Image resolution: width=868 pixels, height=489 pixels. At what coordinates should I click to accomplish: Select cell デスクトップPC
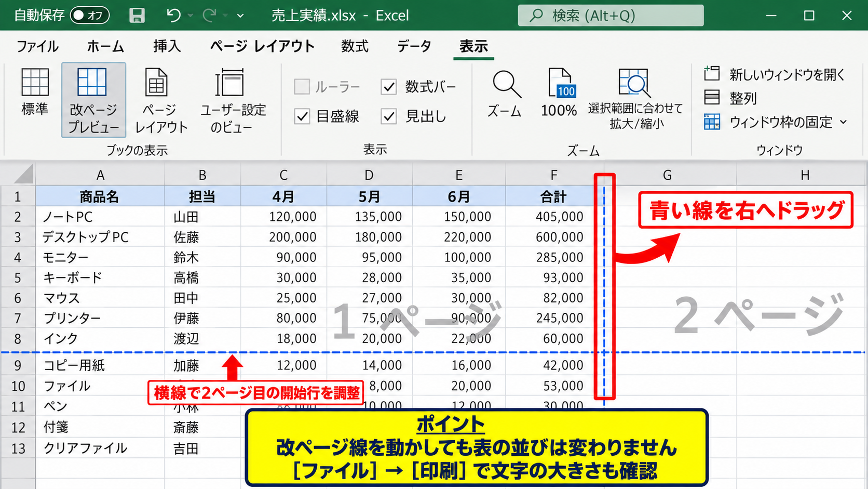coord(100,237)
